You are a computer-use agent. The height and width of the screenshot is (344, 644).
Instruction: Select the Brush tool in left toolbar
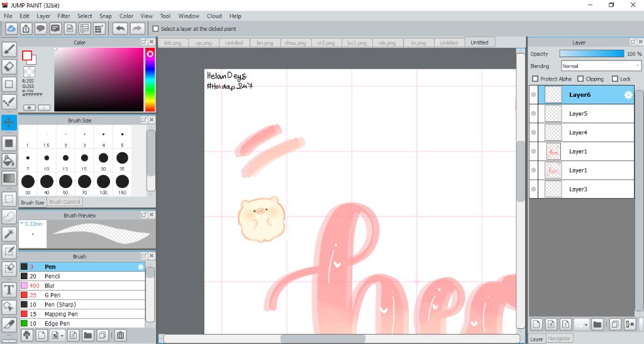[x=9, y=49]
